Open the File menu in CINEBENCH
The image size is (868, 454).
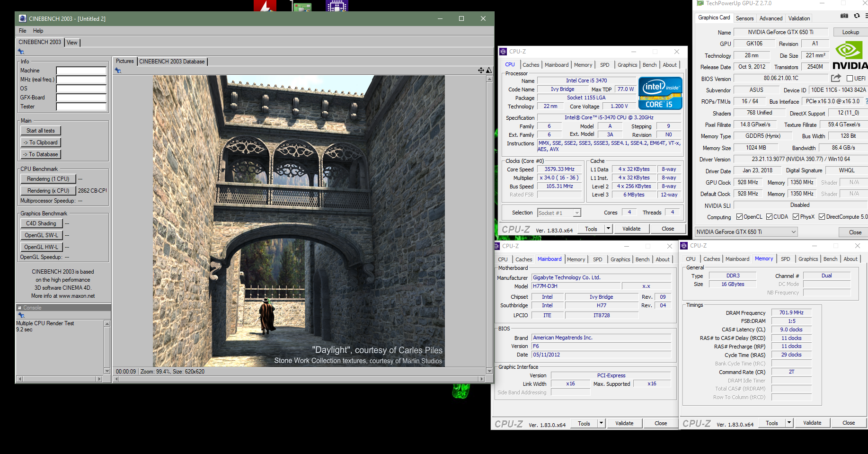point(22,31)
